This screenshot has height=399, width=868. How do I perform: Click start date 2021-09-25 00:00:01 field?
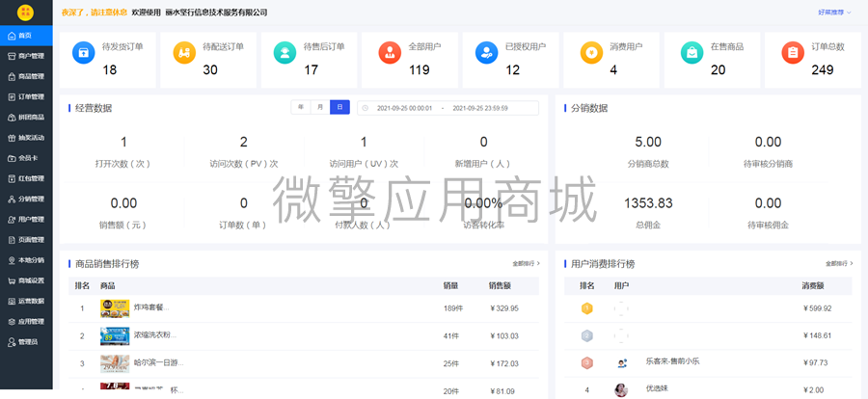coord(404,109)
